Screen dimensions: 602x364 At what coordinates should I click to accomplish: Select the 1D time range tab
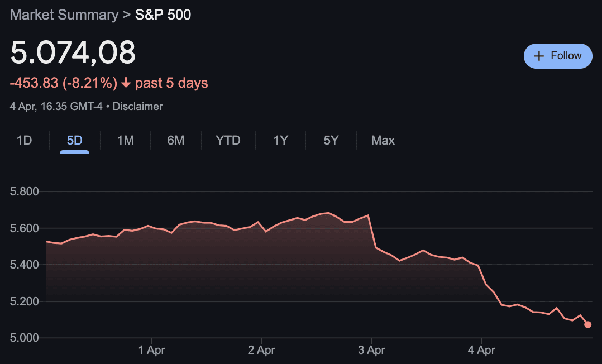pyautogui.click(x=25, y=141)
